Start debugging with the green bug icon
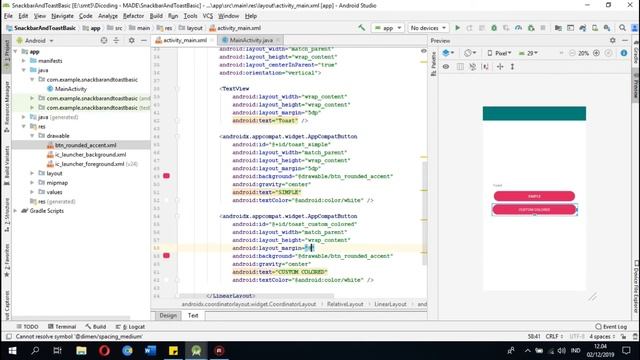The image size is (640, 360). pyautogui.click(x=494, y=28)
